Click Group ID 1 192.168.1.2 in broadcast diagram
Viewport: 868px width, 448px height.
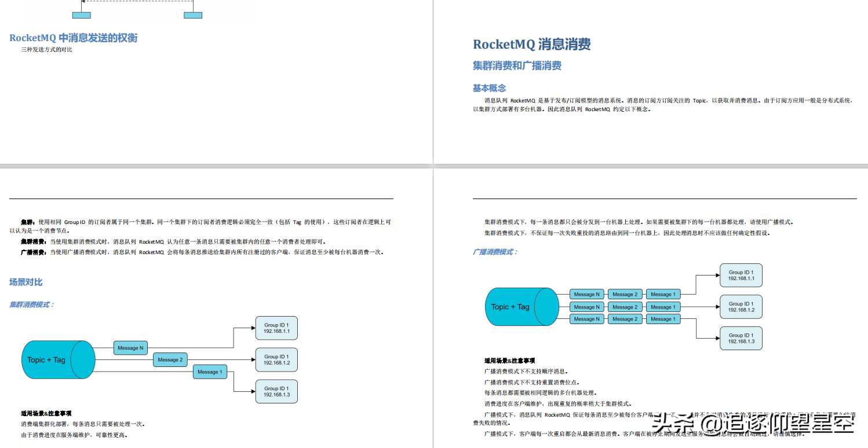pos(741,307)
